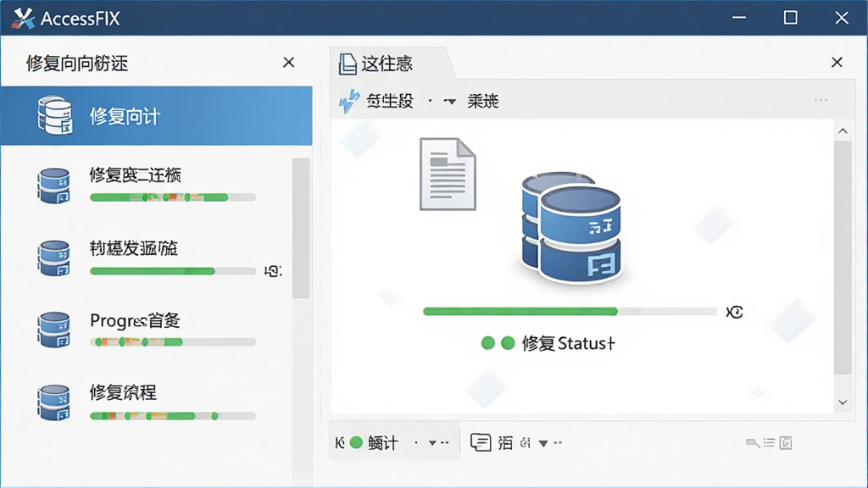Open the Progres list entry text
Viewport: 868px width, 488px height.
(x=135, y=320)
